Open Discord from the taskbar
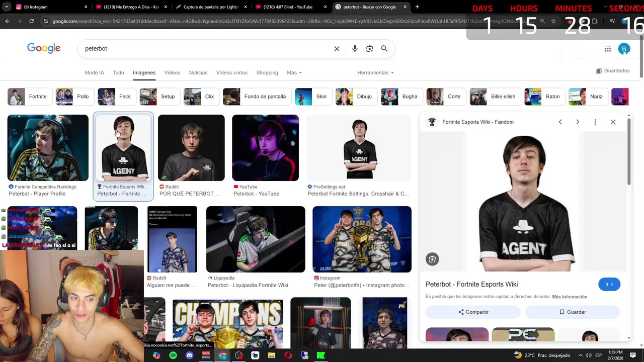This screenshot has height=362, width=644. [189, 355]
